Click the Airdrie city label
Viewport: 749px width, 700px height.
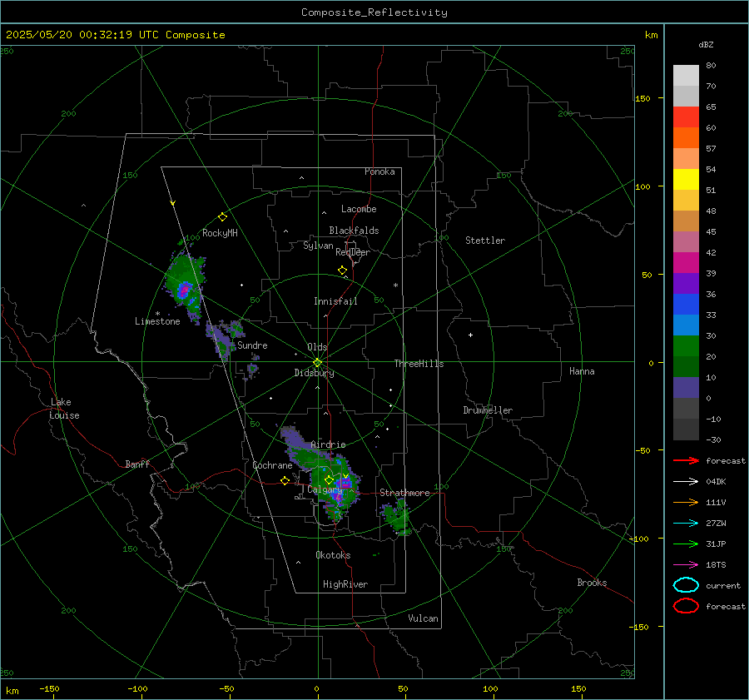coord(328,444)
